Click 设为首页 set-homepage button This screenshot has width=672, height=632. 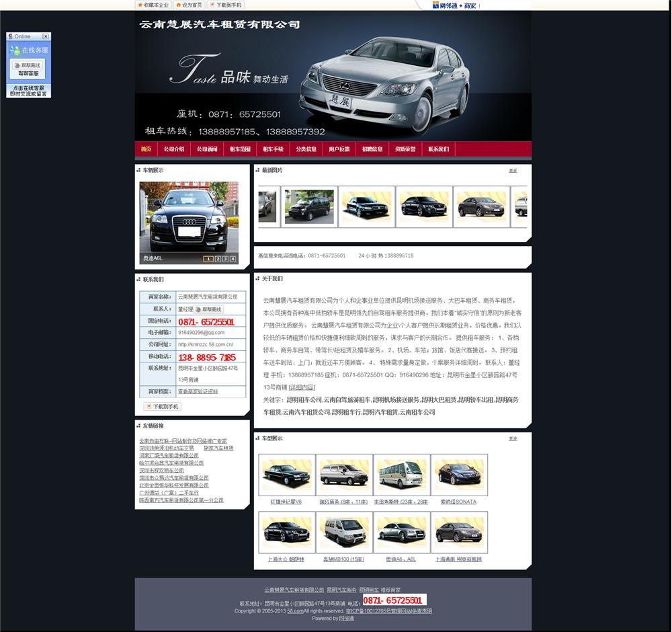point(189,5)
